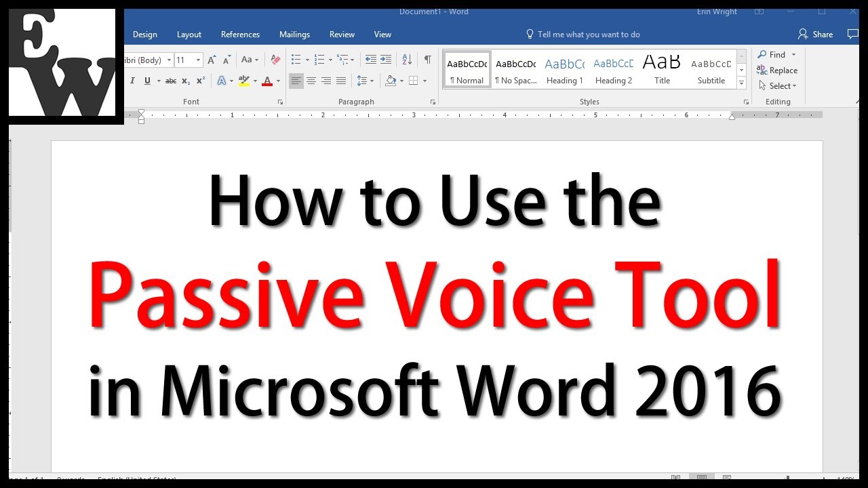This screenshot has height=488, width=868.
Task: Click the Increase Indent icon
Action: (386, 60)
